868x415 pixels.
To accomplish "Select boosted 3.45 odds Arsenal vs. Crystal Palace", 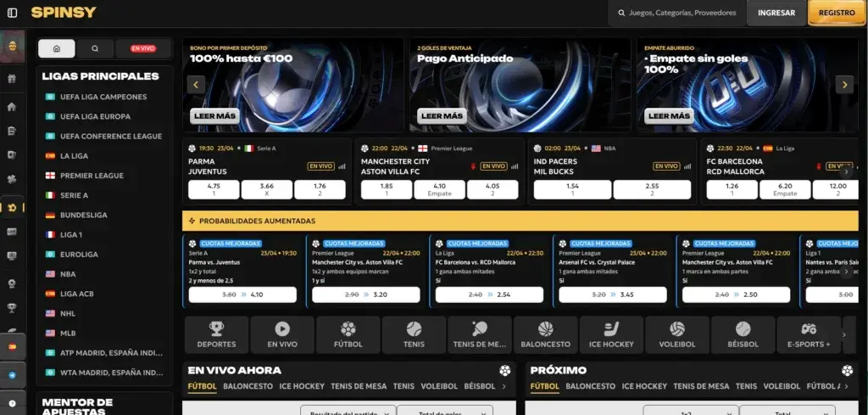I will coord(613,294).
